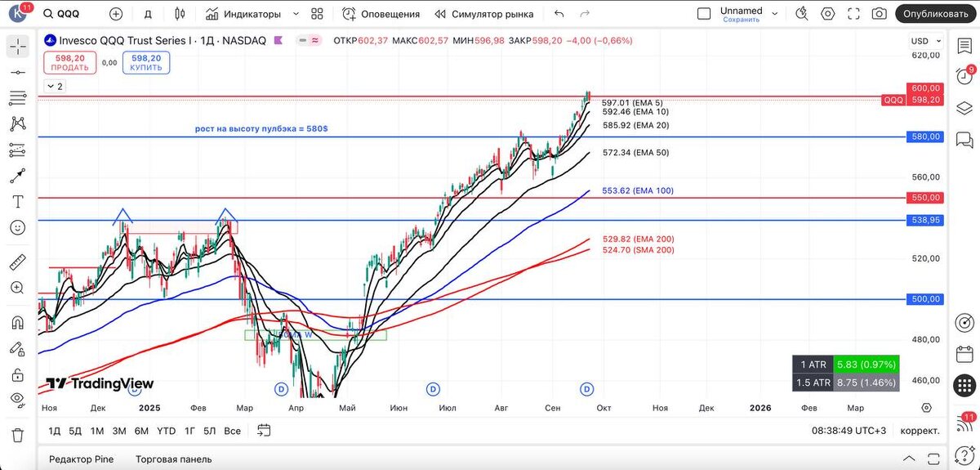Toggle stay in drawing mode lock-pencil
The height and width of the screenshot is (470, 980).
(17, 349)
